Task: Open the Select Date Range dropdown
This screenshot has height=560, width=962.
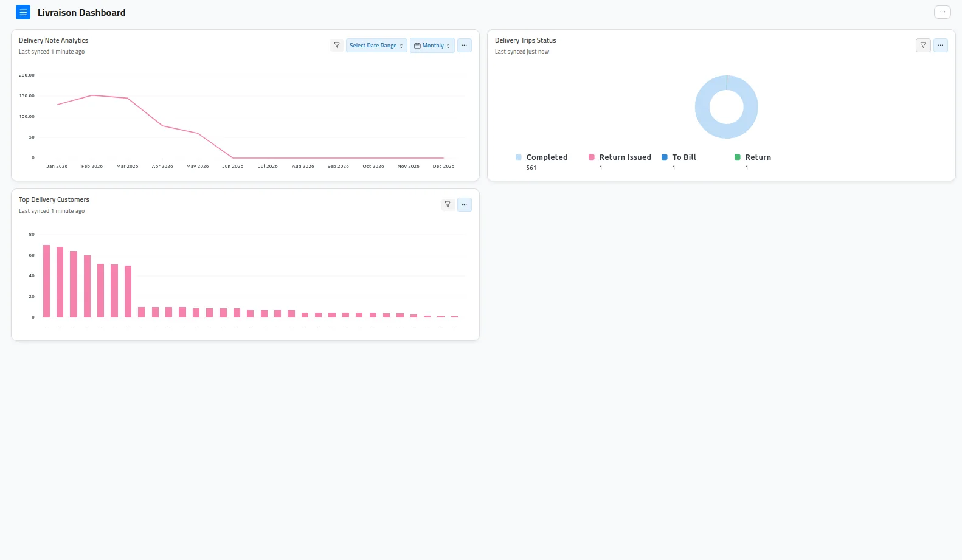Action: coord(376,46)
